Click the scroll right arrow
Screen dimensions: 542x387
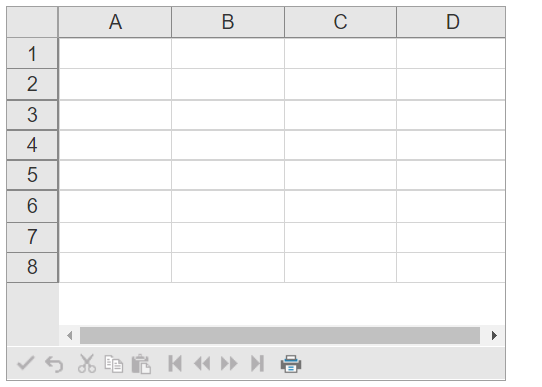[494, 336]
